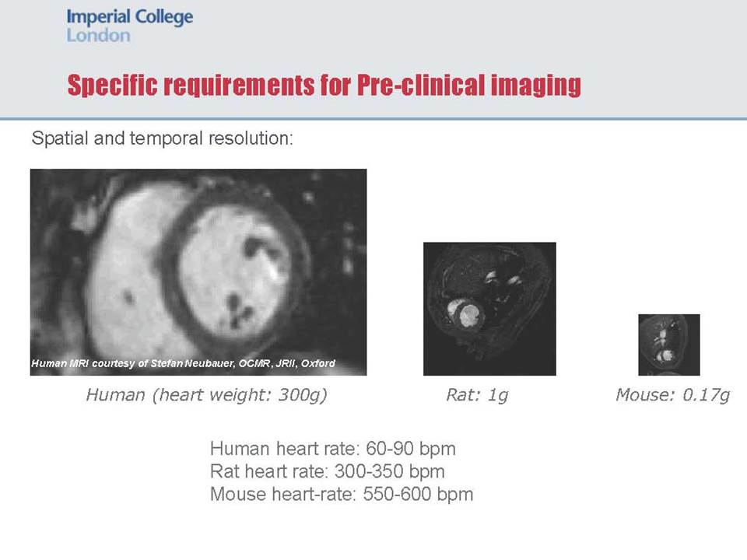Image resolution: width=747 pixels, height=560 pixels.
Task: Select the human heart MRI image
Action: [x=198, y=272]
